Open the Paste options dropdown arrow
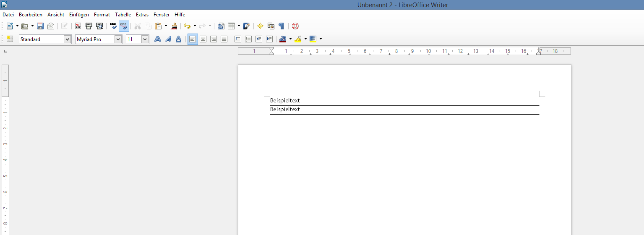Image resolution: width=644 pixels, height=235 pixels. [x=166, y=26]
